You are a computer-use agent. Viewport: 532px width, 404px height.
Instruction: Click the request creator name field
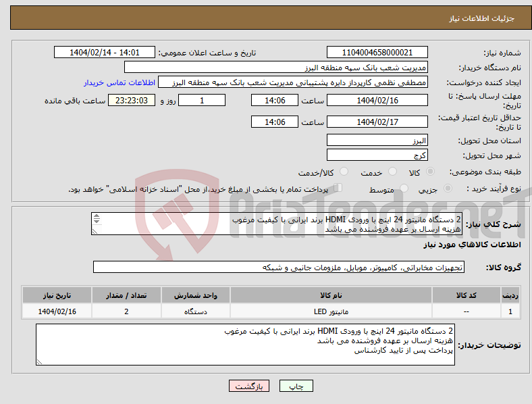click(x=293, y=82)
